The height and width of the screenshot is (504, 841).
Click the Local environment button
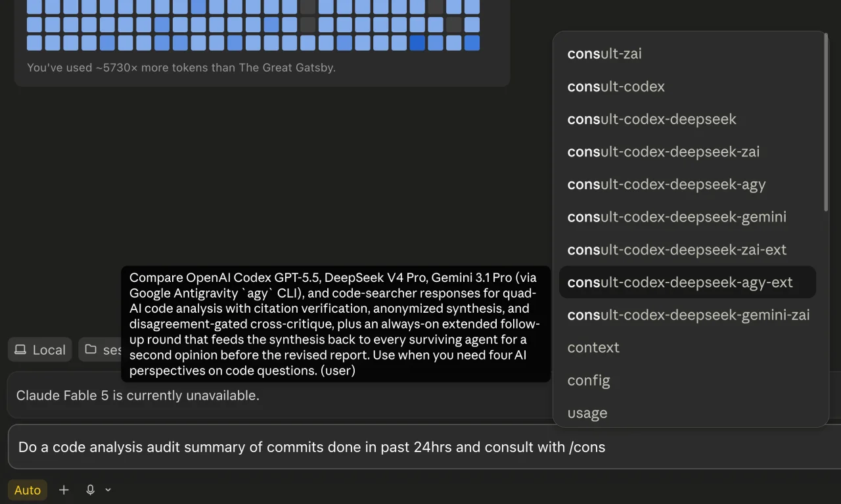point(40,350)
